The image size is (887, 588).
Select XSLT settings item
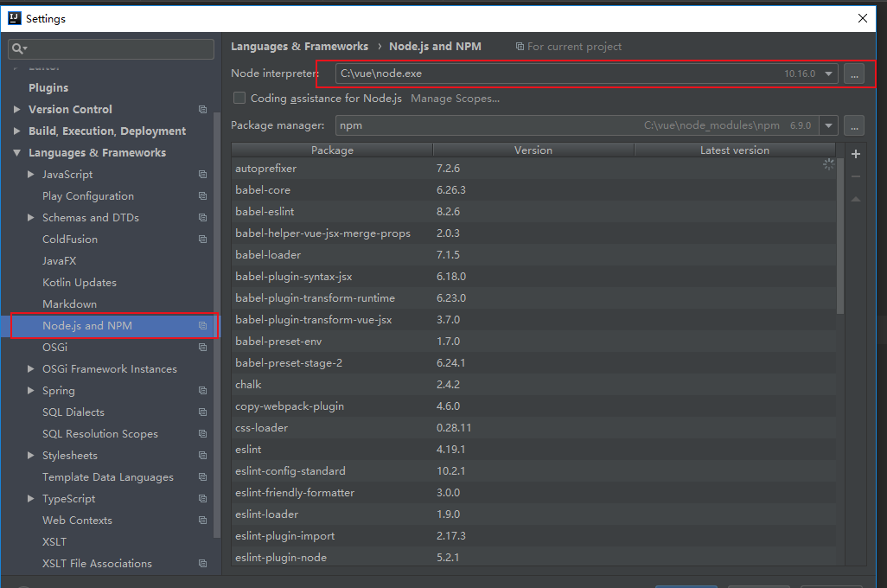point(54,542)
